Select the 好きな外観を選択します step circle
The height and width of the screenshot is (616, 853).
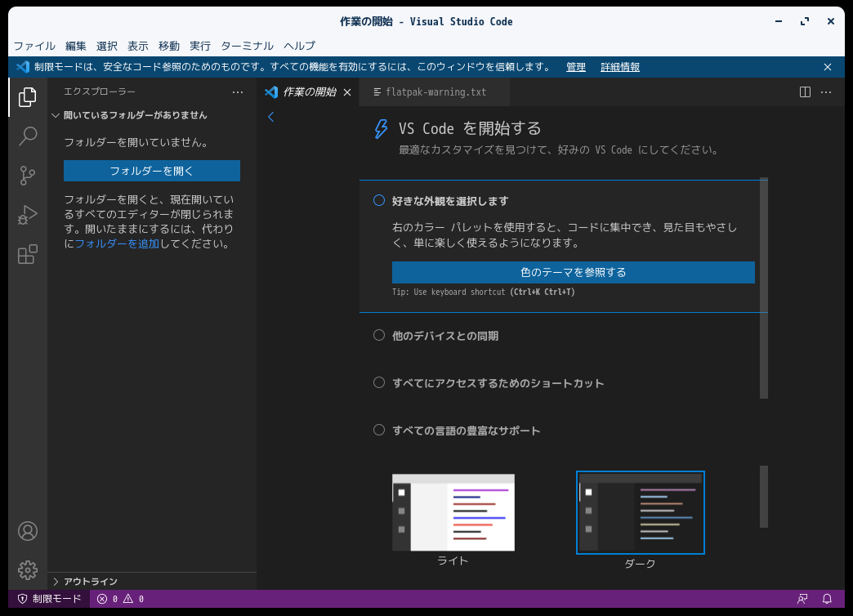(379, 200)
